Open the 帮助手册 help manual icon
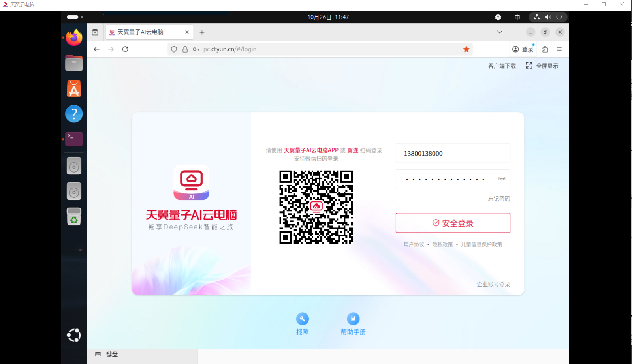Screen dimensions: 632x364 [x=353, y=319]
